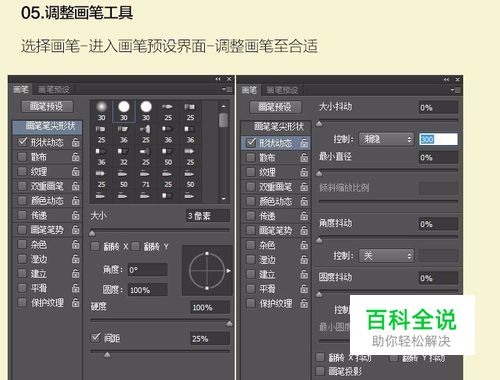Click the 大小 size slider handle
The width and height of the screenshot is (500, 380).
point(92,233)
